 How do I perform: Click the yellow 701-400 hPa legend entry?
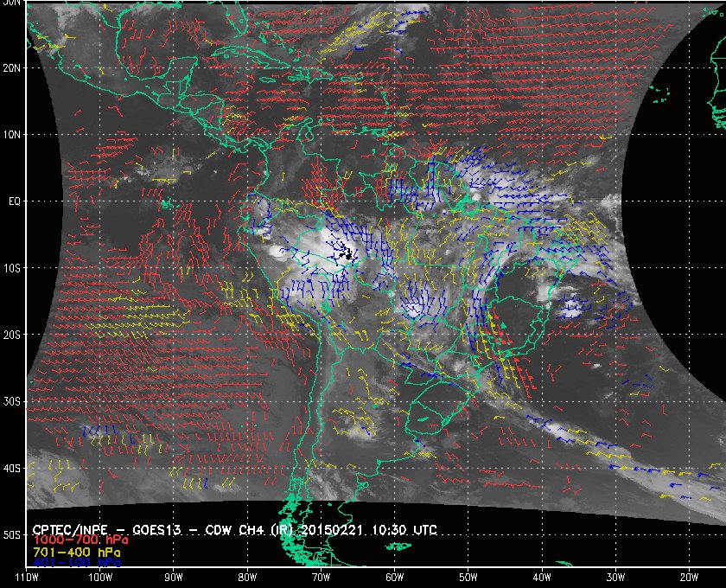(73, 551)
